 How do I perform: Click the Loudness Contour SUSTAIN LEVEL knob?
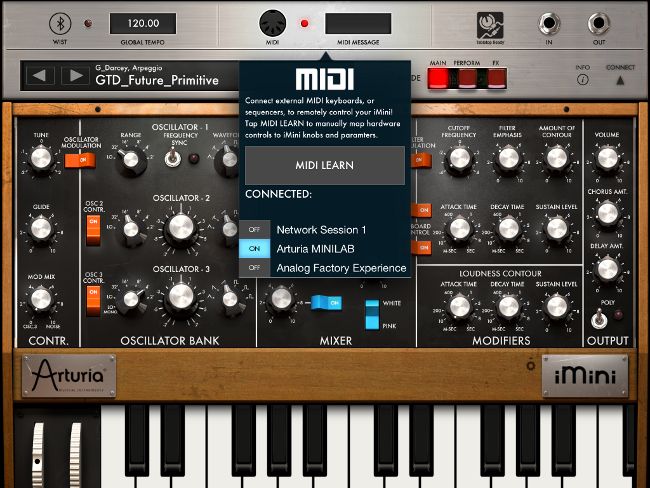click(557, 307)
